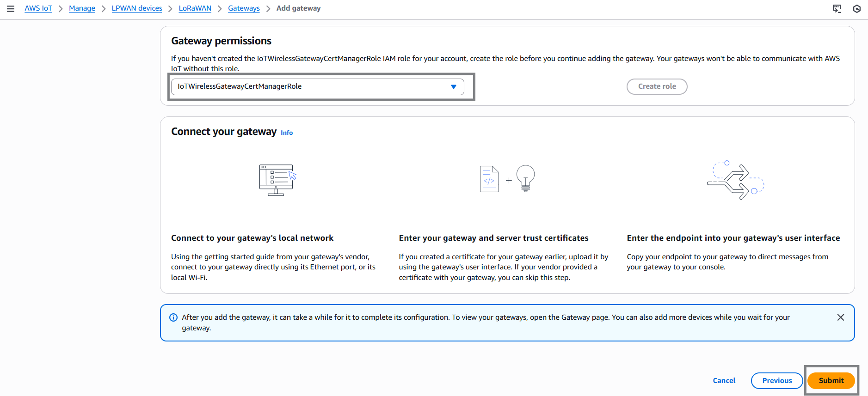This screenshot has width=868, height=396.
Task: Click the Gateway permissions heading
Action: [221, 41]
